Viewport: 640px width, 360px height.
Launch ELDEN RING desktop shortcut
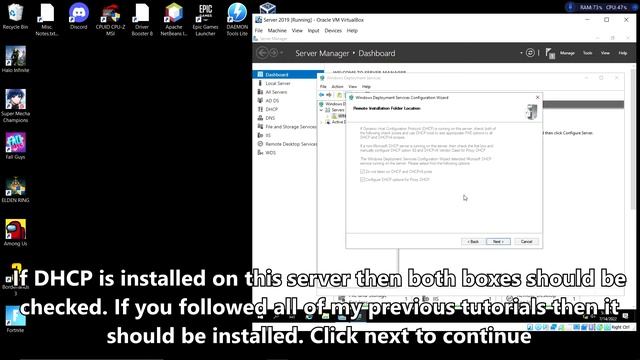pyautogui.click(x=15, y=189)
